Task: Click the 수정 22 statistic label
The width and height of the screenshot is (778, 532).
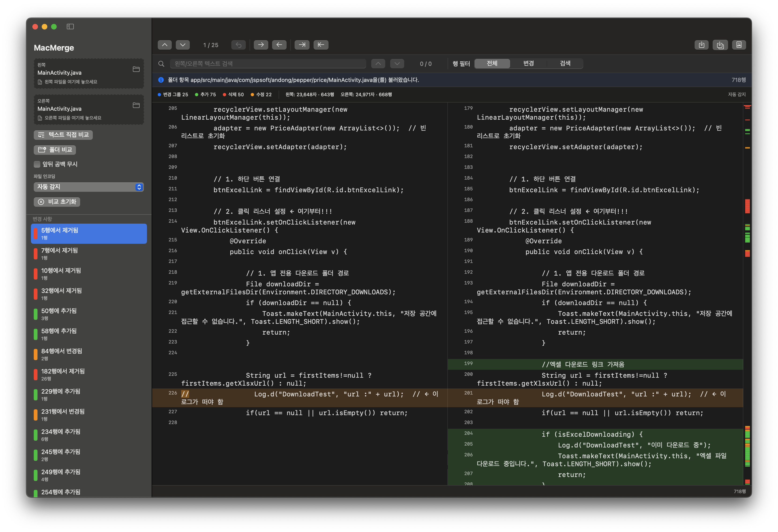Action: [x=261, y=95]
